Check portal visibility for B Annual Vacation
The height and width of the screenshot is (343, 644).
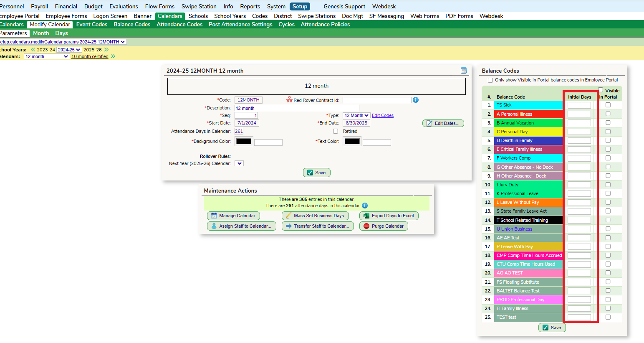[608, 123]
